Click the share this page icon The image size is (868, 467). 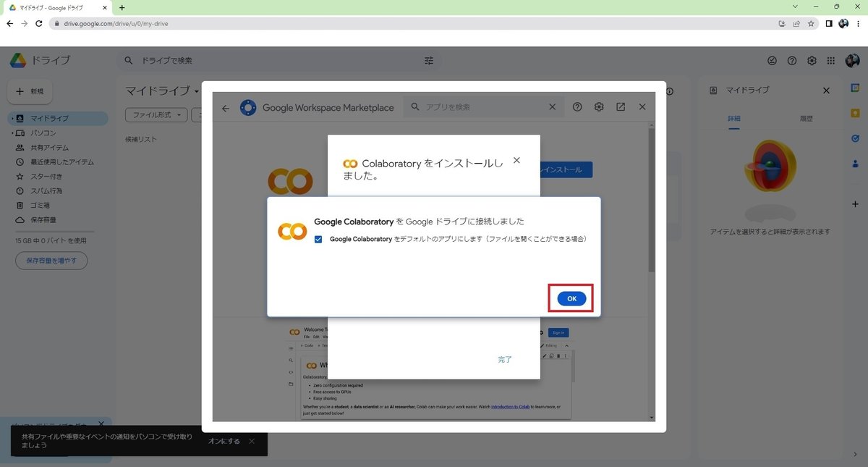(x=796, y=23)
